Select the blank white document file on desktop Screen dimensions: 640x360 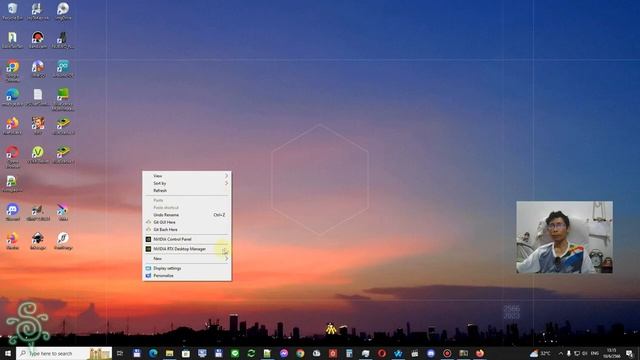[38, 98]
